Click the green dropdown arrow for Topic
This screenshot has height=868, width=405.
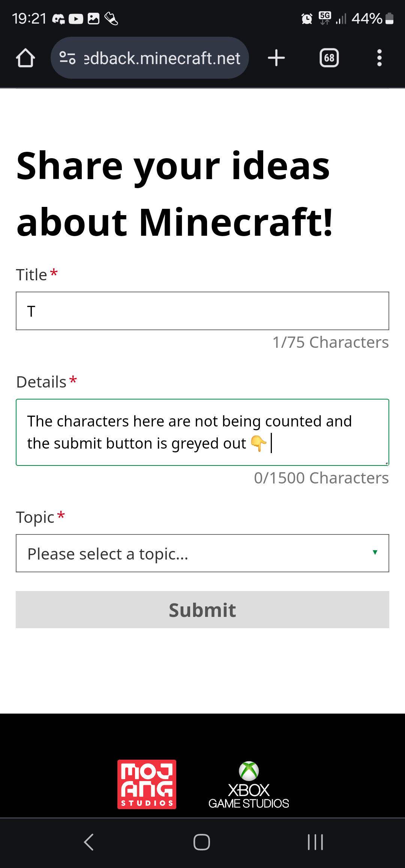coord(375,552)
